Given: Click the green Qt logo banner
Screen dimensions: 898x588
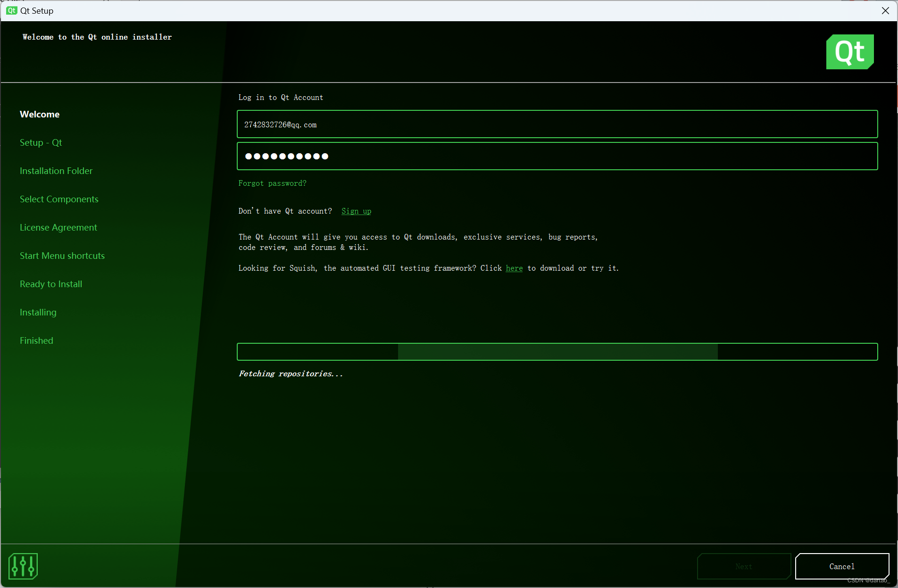Looking at the screenshot, I should point(850,52).
